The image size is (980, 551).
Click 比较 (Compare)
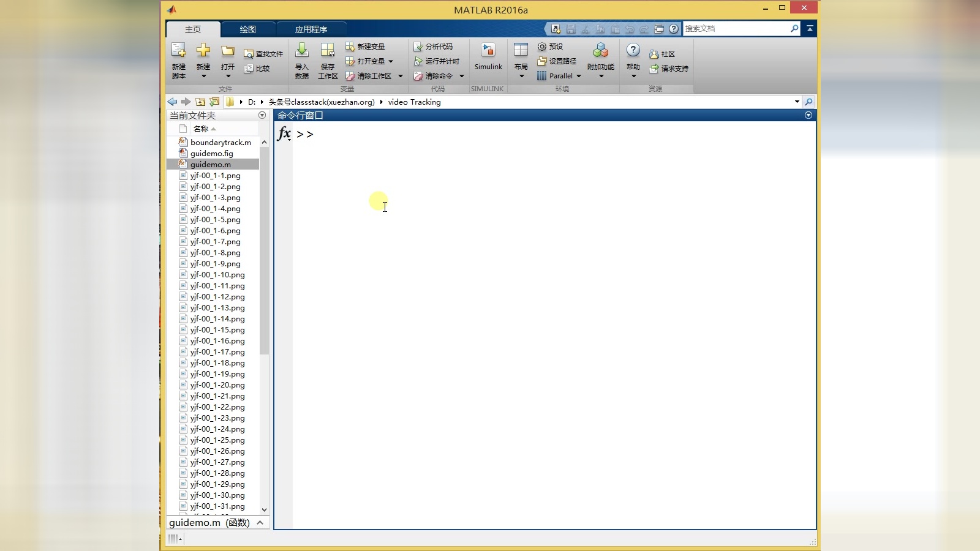257,69
